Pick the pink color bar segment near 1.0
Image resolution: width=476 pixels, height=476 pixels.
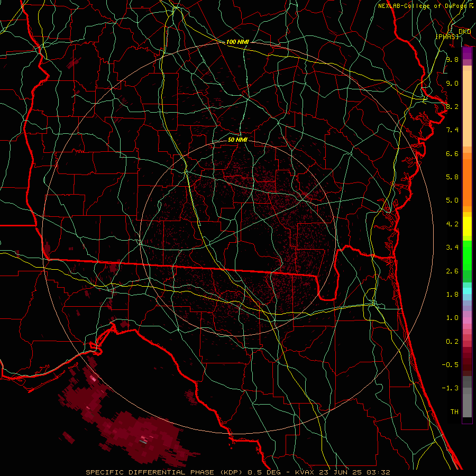467,321
